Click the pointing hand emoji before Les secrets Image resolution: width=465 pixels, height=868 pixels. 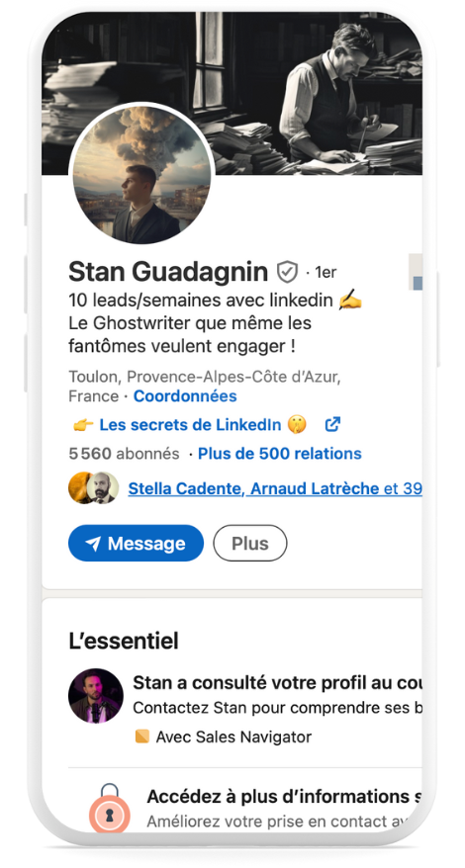pos(83,425)
